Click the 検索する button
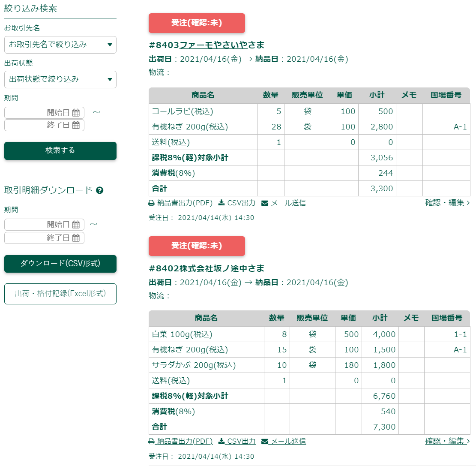476x466 pixels. pyautogui.click(x=60, y=150)
